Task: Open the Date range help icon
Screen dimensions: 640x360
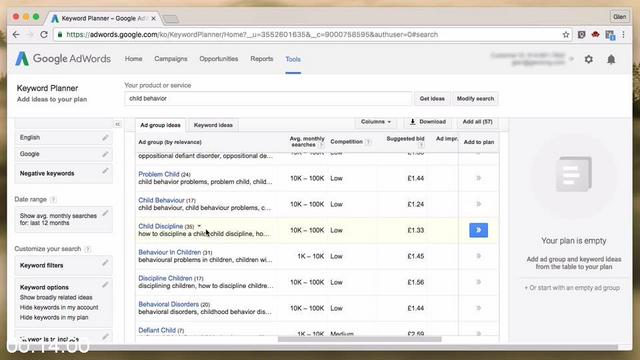Action: coord(53,200)
